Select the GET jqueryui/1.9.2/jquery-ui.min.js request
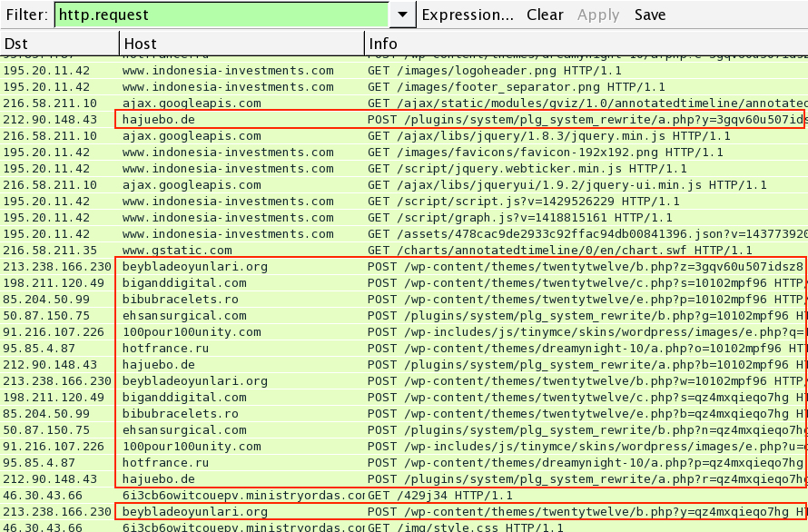The height and width of the screenshot is (532, 808). pos(404,185)
